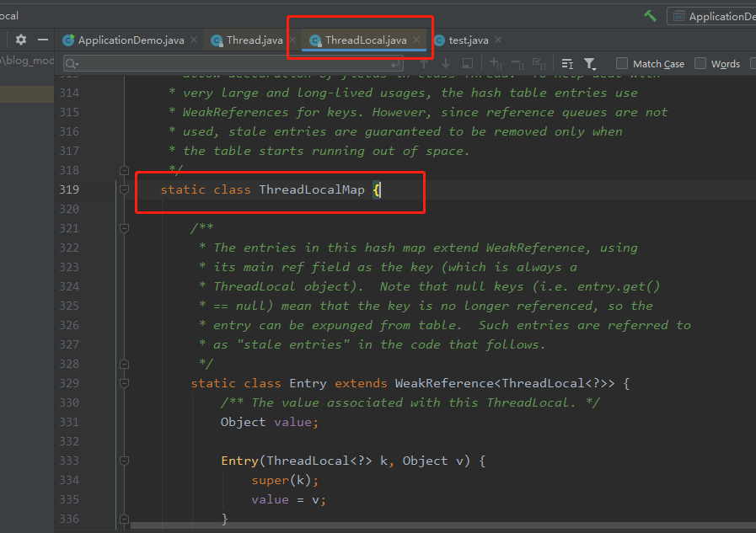Collapse the ThreadLocalMap class at line 319
Screen dimensions: 756x533
tap(124, 189)
